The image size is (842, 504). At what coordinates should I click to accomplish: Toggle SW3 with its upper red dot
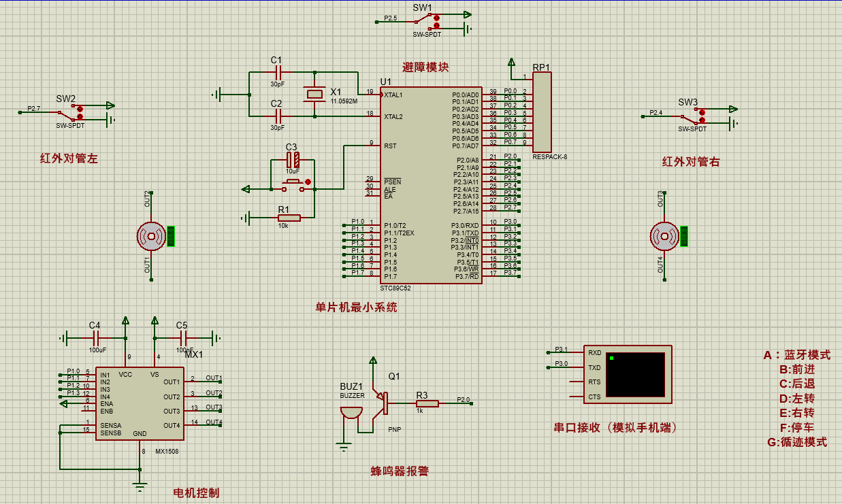[702, 113]
